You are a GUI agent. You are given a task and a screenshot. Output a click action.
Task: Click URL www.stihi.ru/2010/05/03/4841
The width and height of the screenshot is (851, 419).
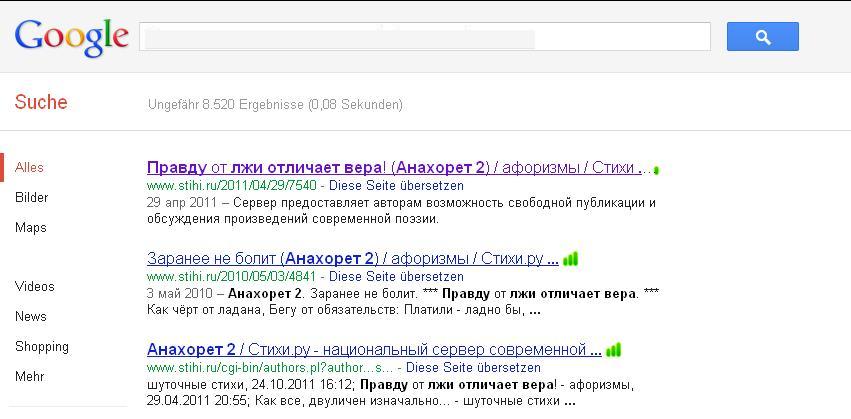tap(232, 276)
